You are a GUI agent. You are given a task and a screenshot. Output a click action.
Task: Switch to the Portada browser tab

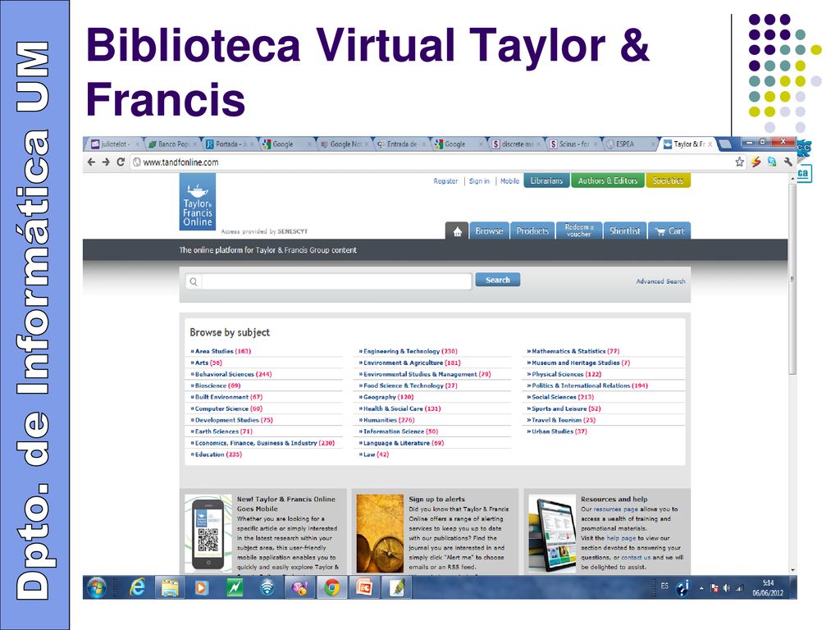coord(230,144)
